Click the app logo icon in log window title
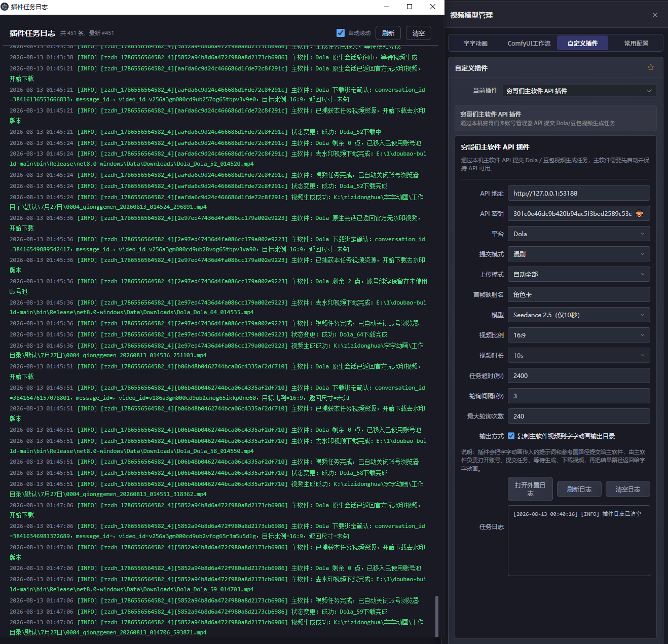 click(x=5, y=7)
